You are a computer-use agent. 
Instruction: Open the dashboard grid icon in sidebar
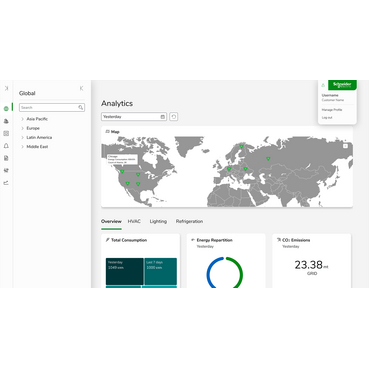coord(6,133)
